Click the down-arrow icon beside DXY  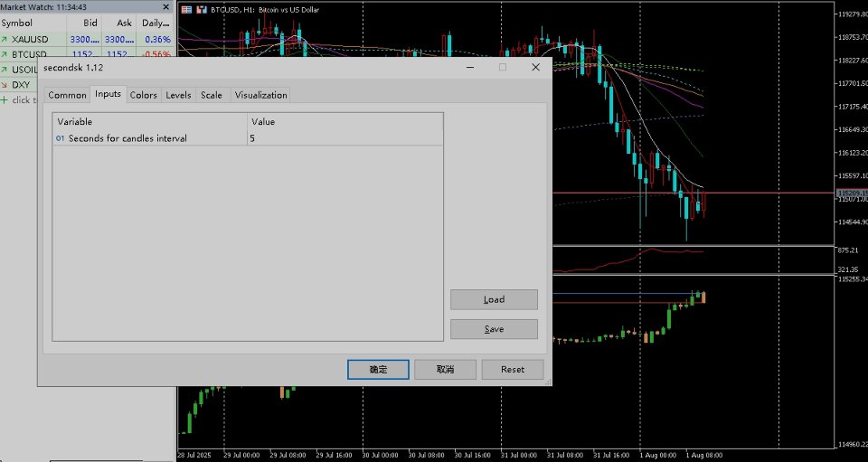pos(5,85)
